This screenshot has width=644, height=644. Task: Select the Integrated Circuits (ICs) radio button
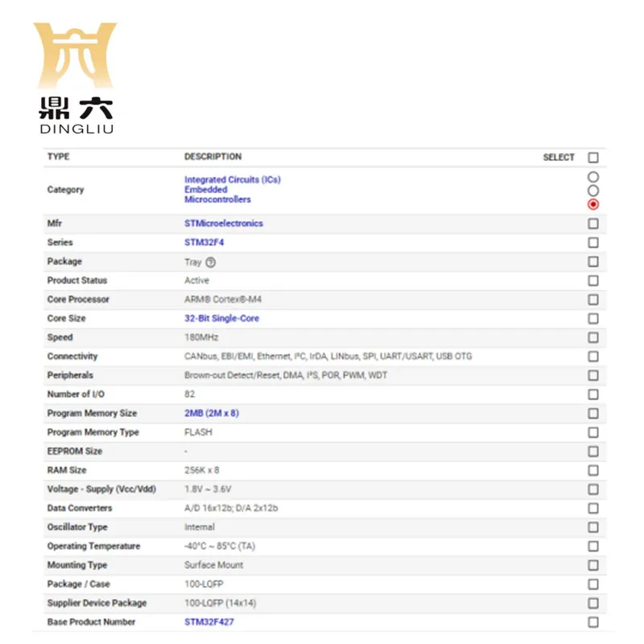(592, 177)
